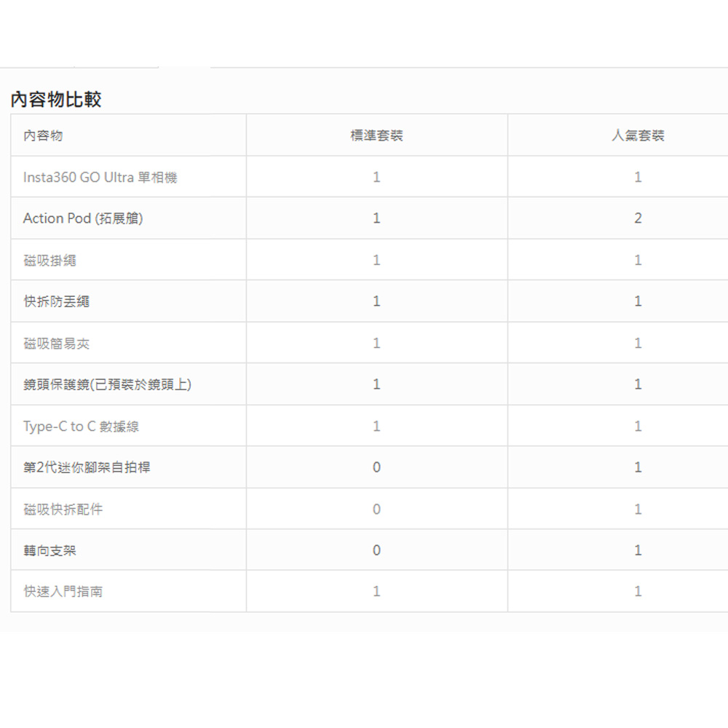Click 磁吸快拆配件 quantity 0 under 標準套裝
The height and width of the screenshot is (728, 728).
(376, 510)
